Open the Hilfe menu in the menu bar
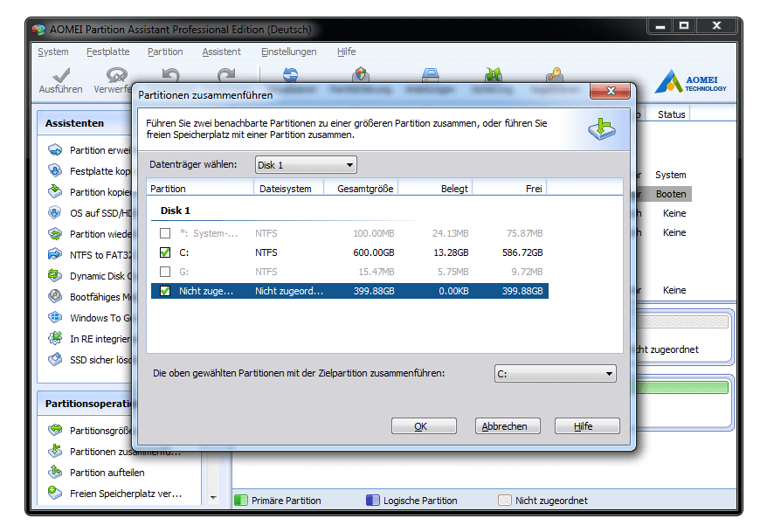Screen dimensions: 767x532 [346, 52]
